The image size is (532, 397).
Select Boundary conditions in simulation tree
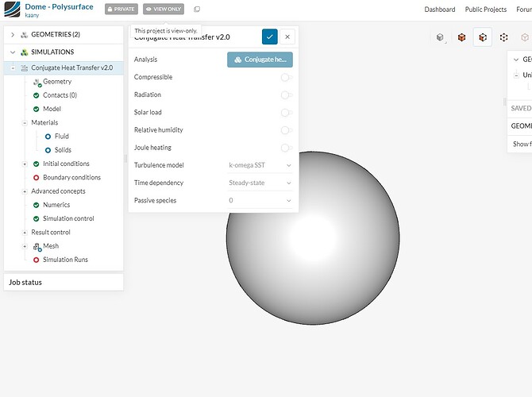(x=72, y=178)
